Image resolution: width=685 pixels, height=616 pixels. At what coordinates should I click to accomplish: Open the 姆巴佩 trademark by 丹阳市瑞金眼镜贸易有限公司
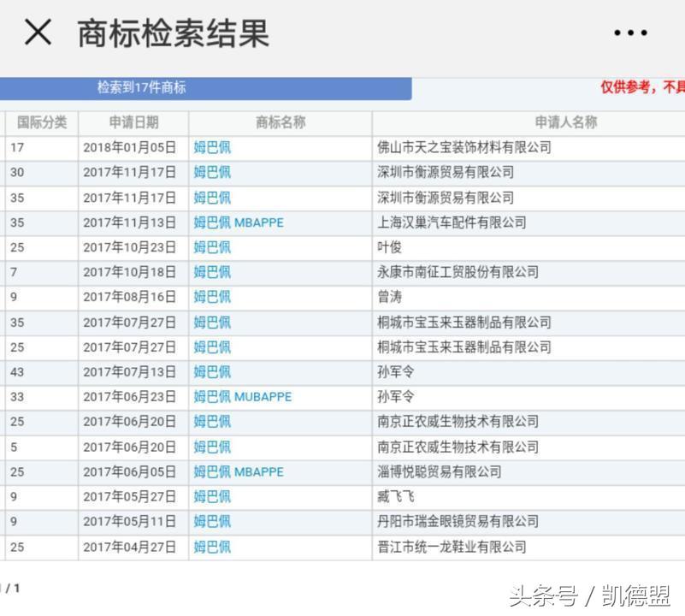pos(212,521)
